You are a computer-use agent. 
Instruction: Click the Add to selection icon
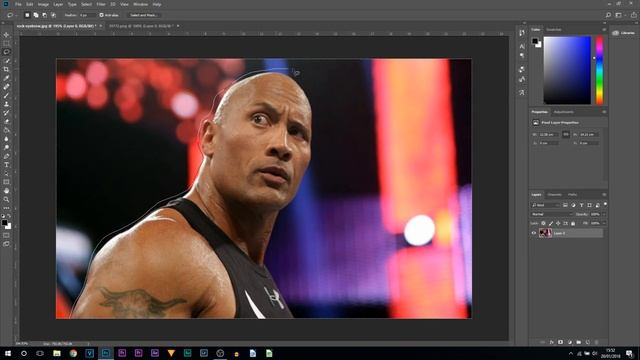tap(36, 15)
